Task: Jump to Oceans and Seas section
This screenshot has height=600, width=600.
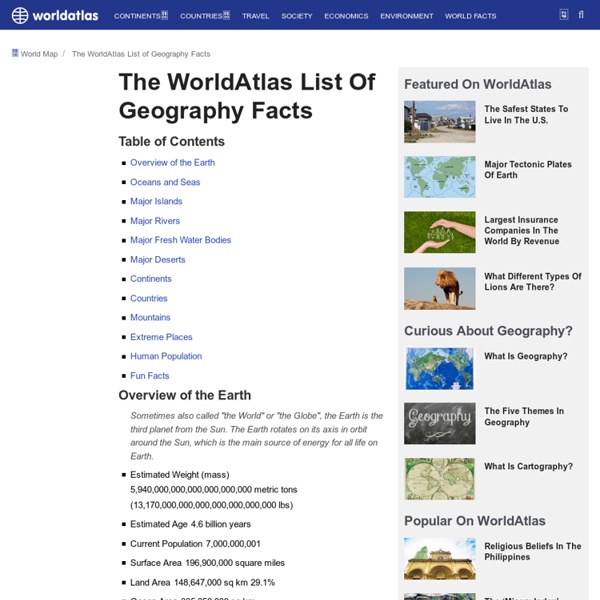Action: tap(165, 182)
